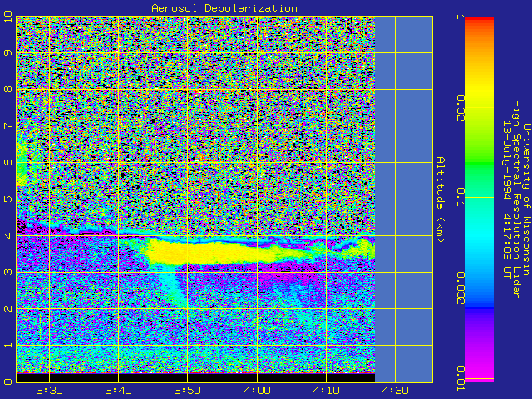Click the "Altitude (km)" axis caption

click(440, 199)
